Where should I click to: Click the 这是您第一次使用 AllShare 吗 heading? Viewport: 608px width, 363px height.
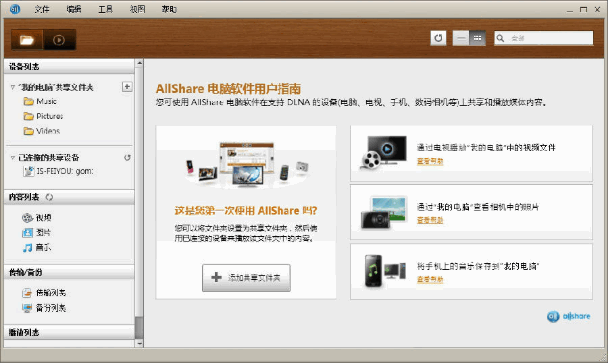[246, 211]
